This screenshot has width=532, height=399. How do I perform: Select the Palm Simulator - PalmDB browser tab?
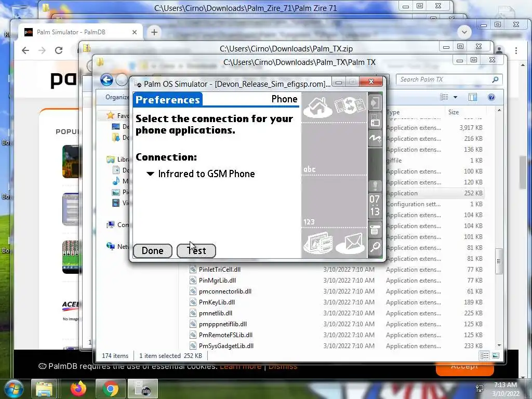click(x=81, y=32)
